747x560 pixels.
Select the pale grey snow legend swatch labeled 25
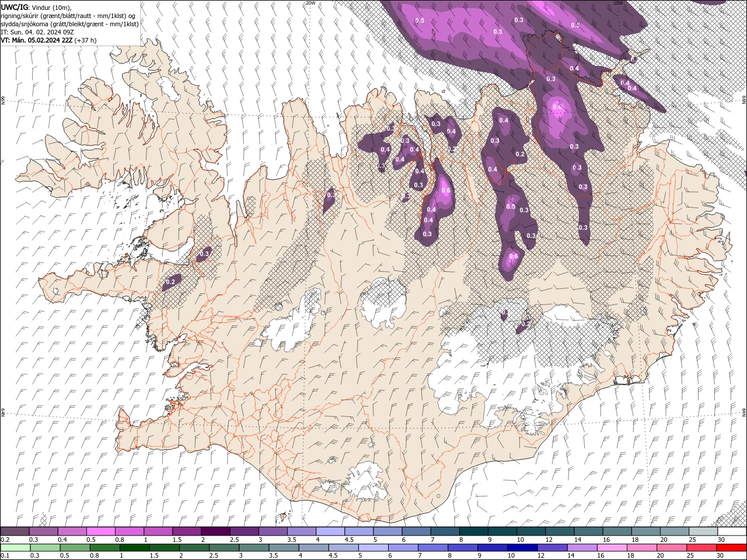pyautogui.click(x=703, y=531)
